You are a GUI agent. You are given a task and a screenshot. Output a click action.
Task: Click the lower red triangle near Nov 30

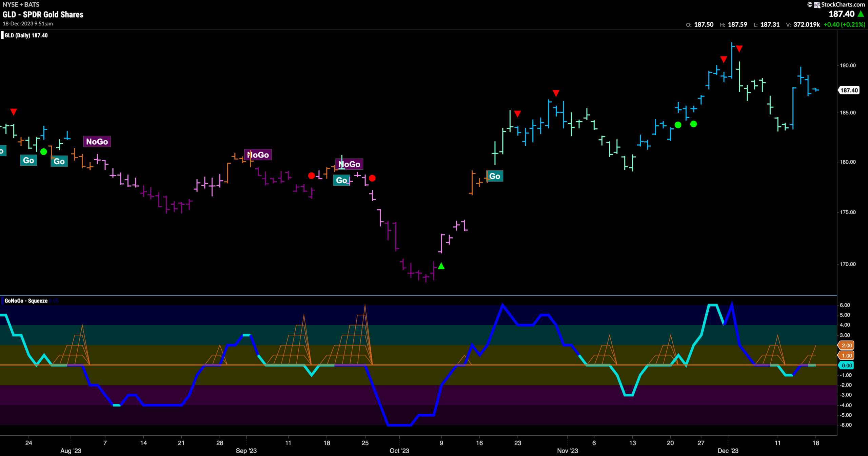724,60
